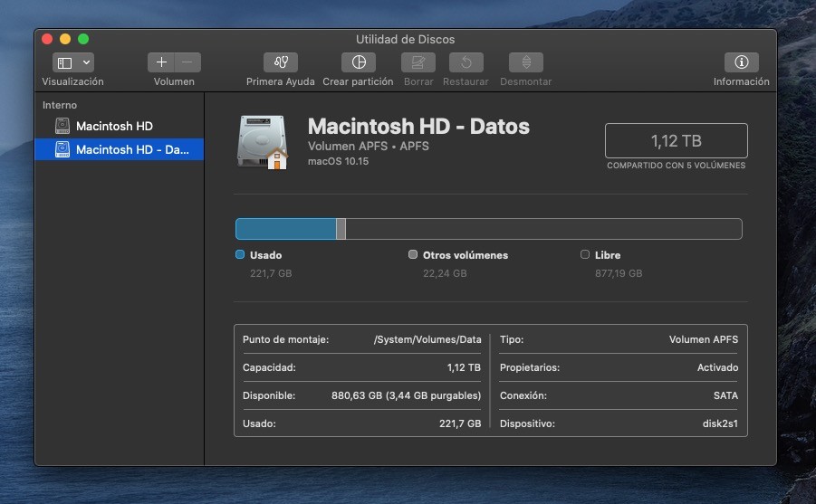816x504 pixels.
Task: Click the Desmontar unmount icon
Action: pos(526,62)
